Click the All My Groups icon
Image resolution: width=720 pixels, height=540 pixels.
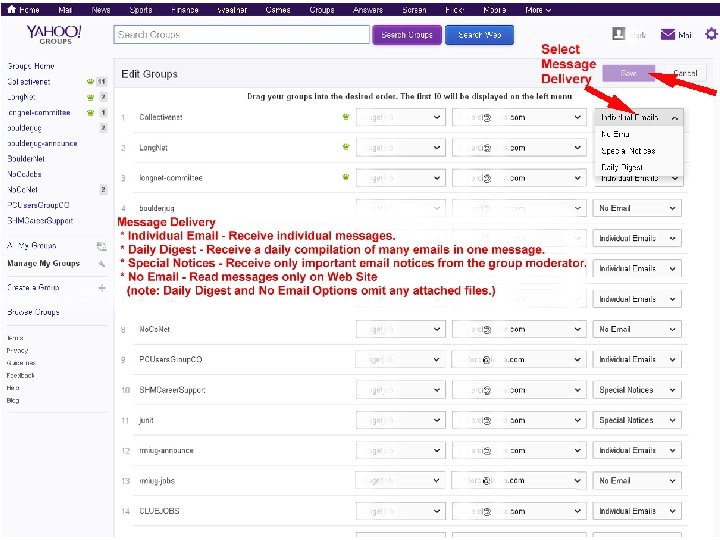click(x=101, y=247)
